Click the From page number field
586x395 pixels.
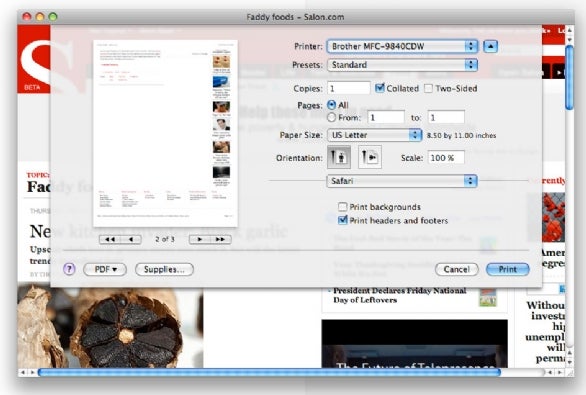coord(386,117)
